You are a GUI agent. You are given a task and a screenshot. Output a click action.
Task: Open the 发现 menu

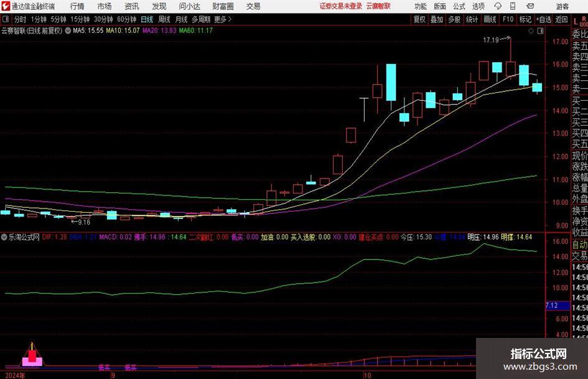159,6
